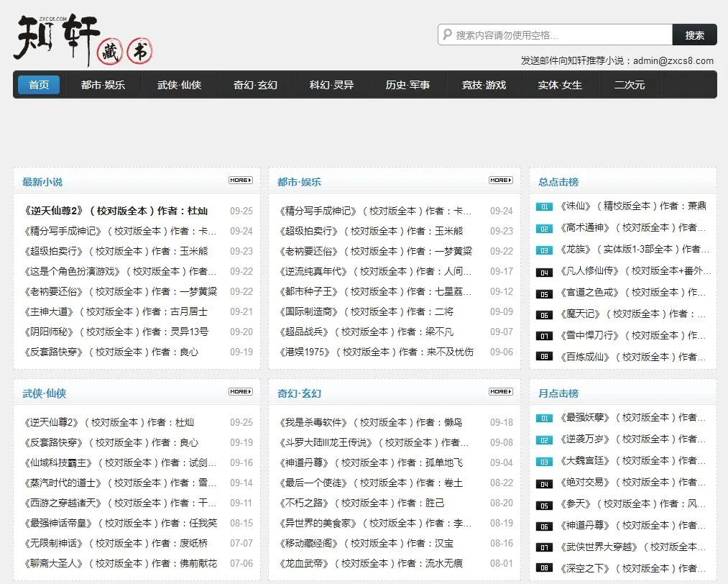Click the admin@zxcs8.com email text
The image size is (728, 584).
point(673,61)
